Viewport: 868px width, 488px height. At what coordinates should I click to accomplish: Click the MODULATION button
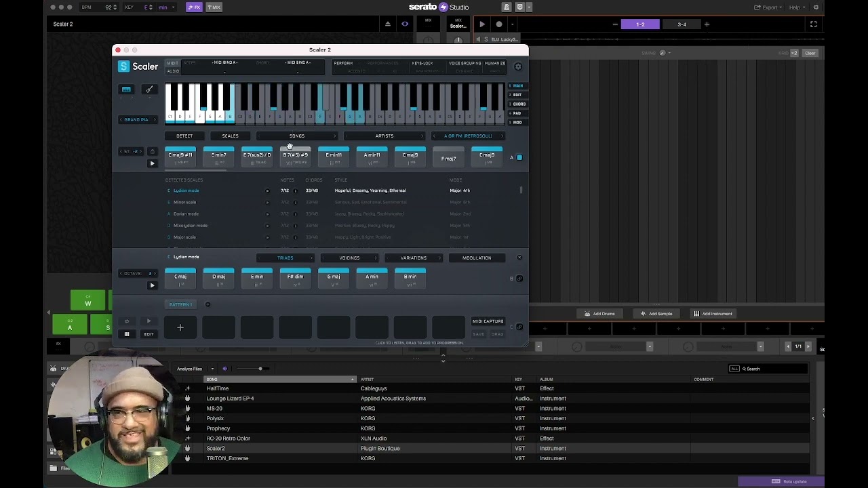(477, 258)
